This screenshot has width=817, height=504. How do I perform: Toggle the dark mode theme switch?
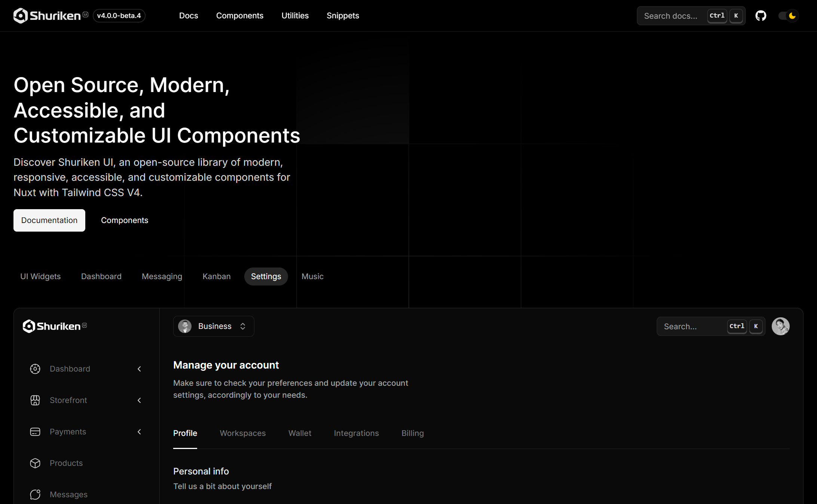pos(788,16)
